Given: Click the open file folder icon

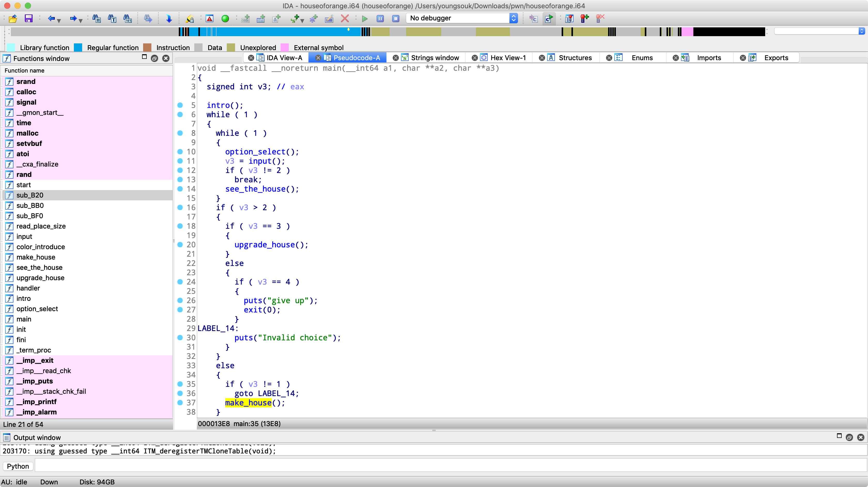Looking at the screenshot, I should pyautogui.click(x=13, y=19).
